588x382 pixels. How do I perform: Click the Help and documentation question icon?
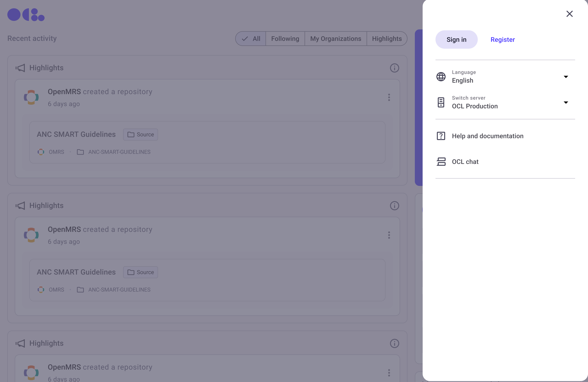(x=441, y=136)
